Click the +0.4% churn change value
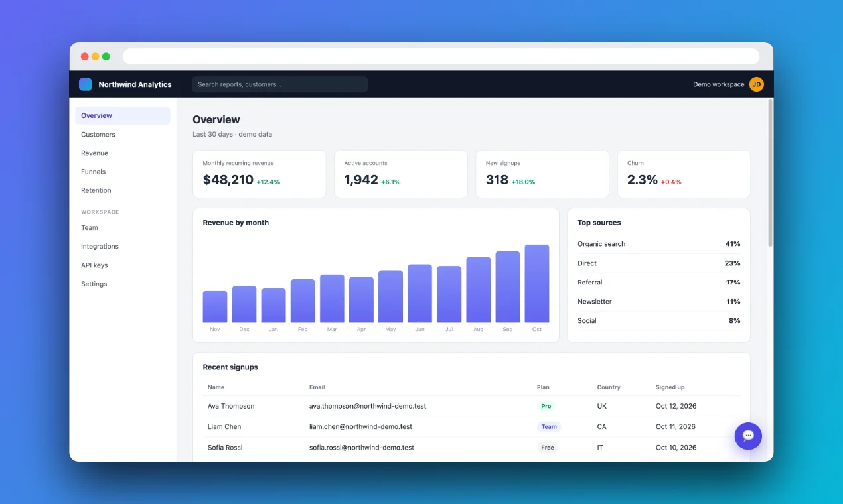843x504 pixels. click(x=671, y=182)
